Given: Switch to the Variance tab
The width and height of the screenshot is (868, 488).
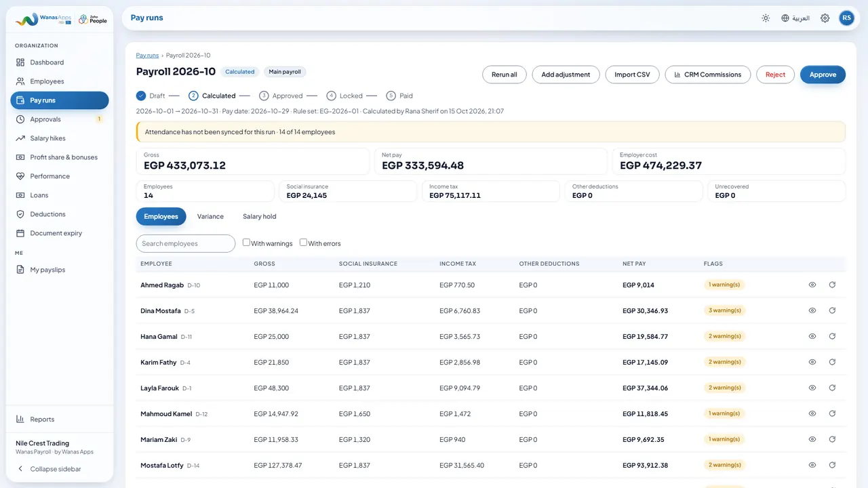Looking at the screenshot, I should pos(210,216).
